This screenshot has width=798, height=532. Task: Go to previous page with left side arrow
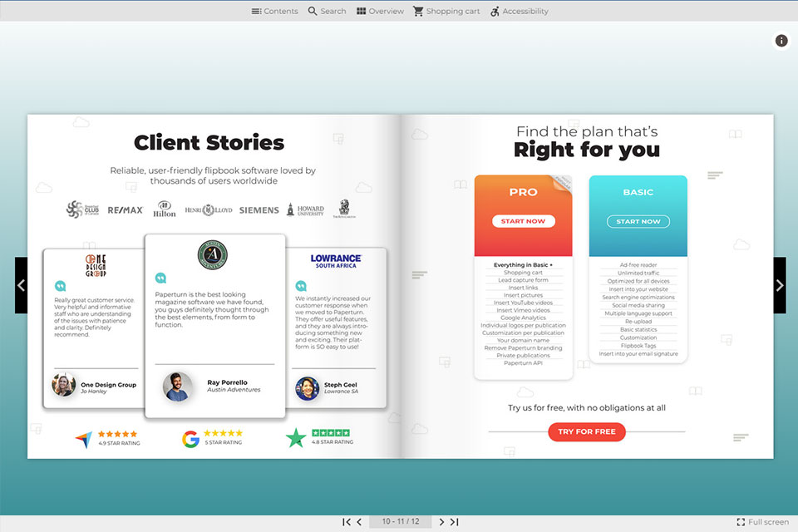tap(21, 285)
